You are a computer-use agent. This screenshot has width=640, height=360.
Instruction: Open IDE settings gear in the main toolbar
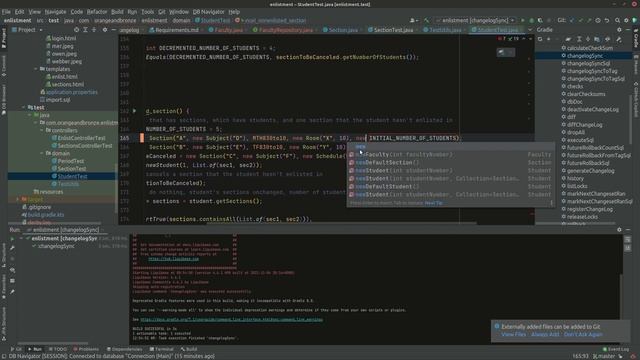pos(626,20)
